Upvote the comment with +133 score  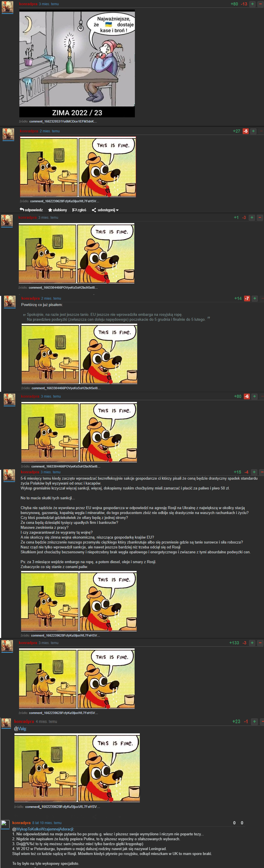(x=252, y=643)
